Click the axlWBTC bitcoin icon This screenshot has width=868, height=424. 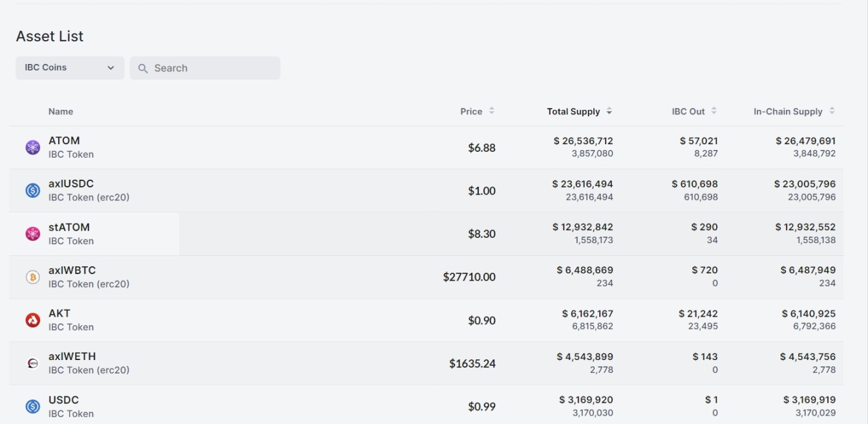(x=32, y=277)
